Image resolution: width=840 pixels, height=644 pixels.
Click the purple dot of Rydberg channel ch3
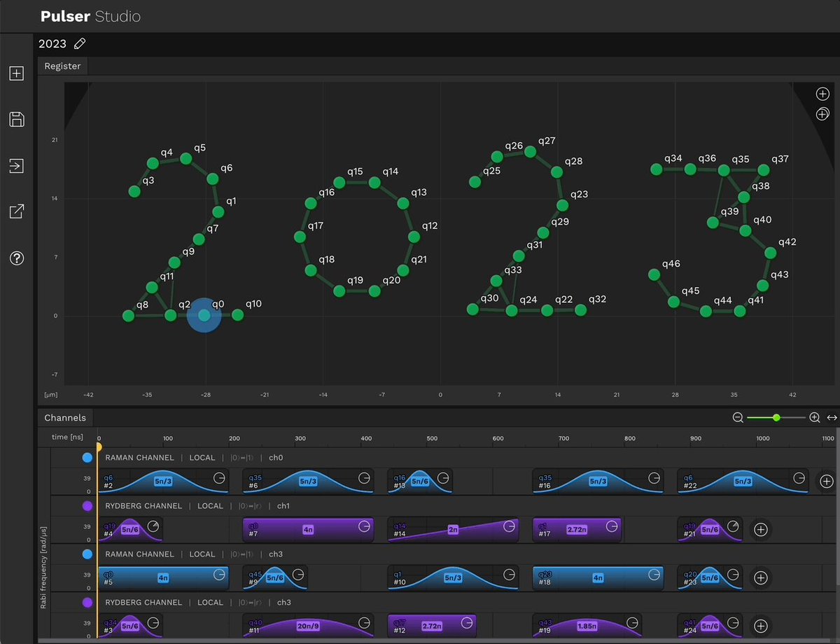[x=87, y=602]
